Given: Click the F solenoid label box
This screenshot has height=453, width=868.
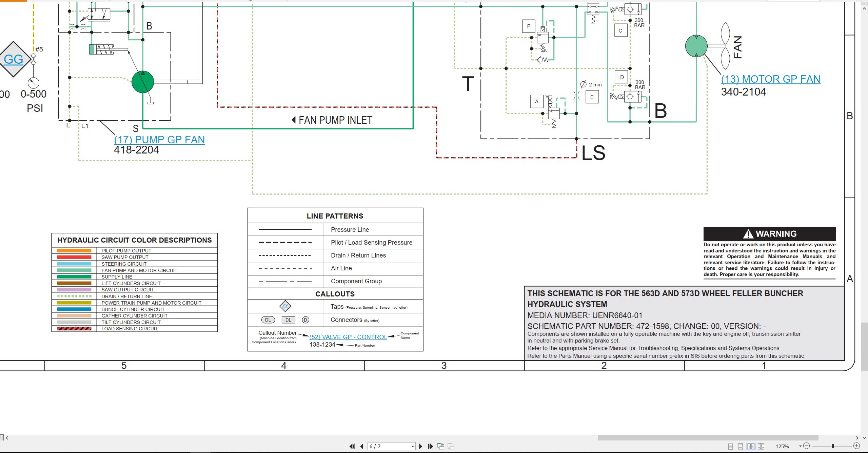Looking at the screenshot, I should [x=529, y=26].
